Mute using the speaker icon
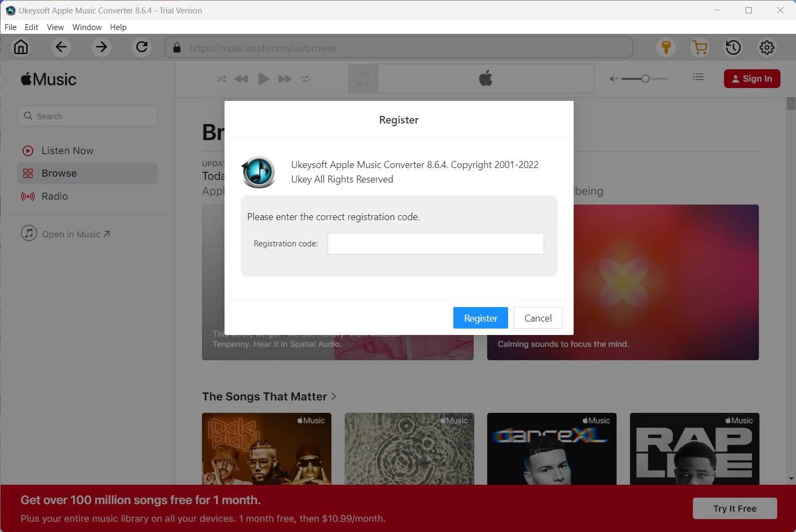The image size is (796, 532). click(x=613, y=79)
